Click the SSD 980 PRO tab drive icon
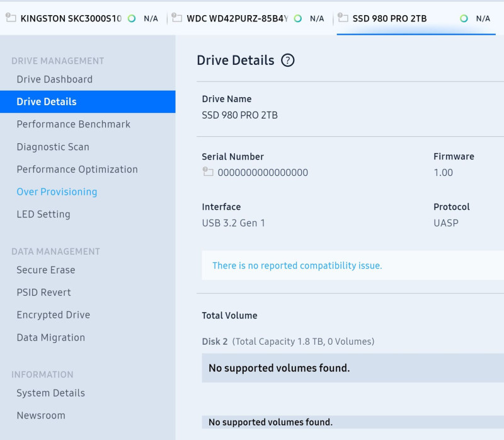 coord(343,18)
